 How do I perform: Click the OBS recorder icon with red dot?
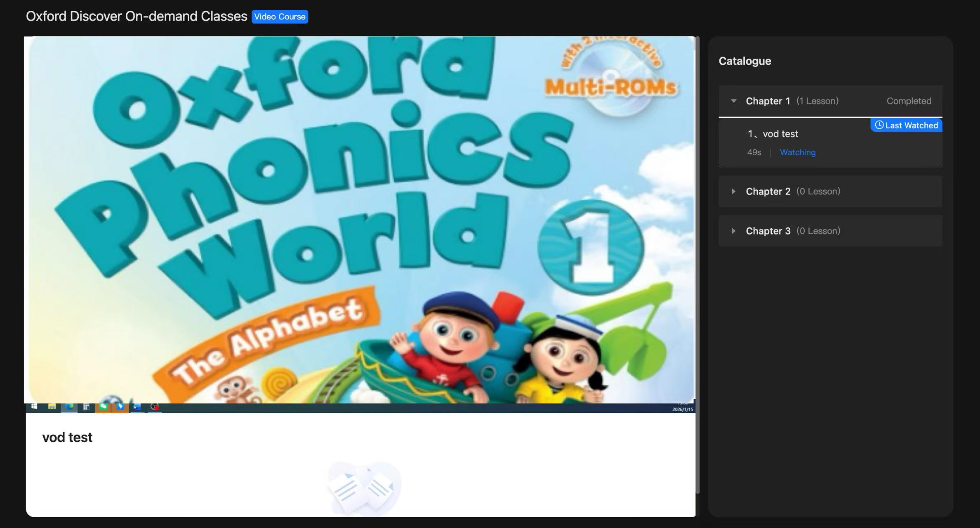coord(155,407)
